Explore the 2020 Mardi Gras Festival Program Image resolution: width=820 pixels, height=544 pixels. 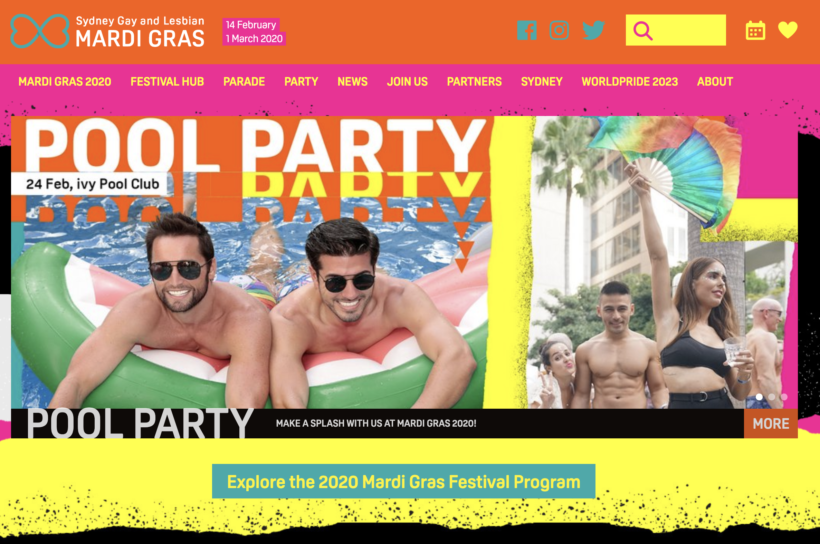(x=404, y=481)
